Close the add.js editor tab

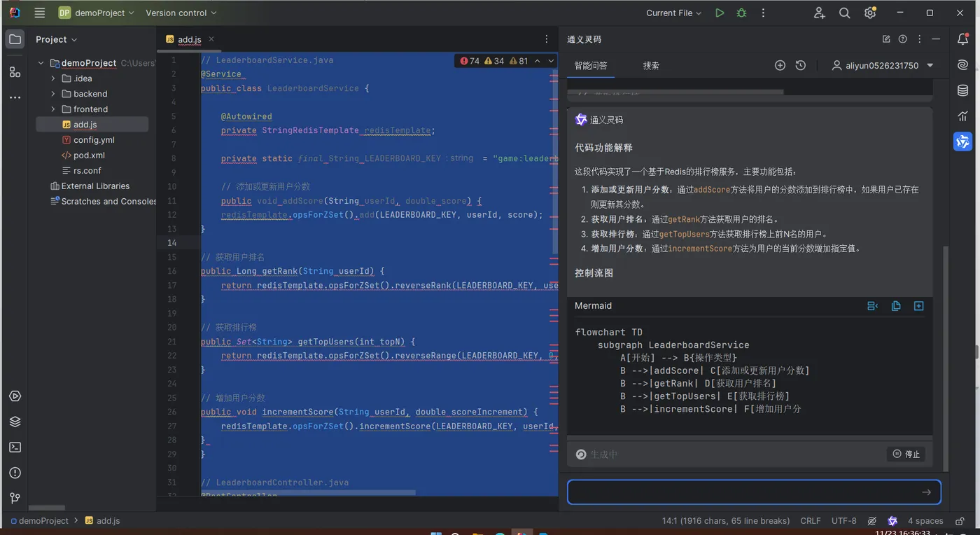[211, 39]
